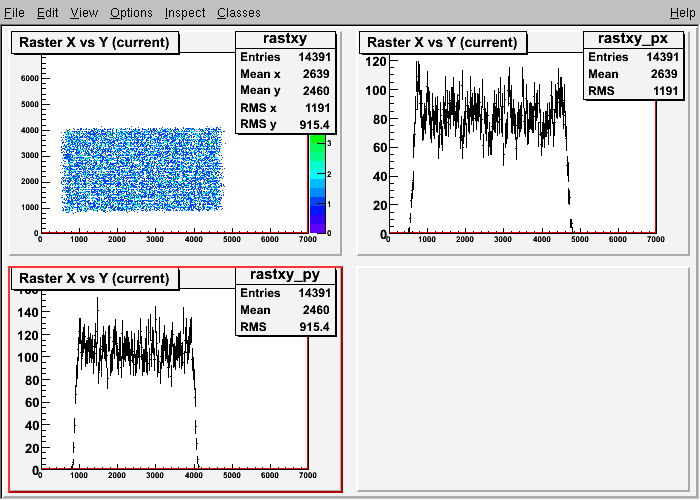Select the rastxy_py stats box title
This screenshot has width=700, height=500.
[x=285, y=275]
